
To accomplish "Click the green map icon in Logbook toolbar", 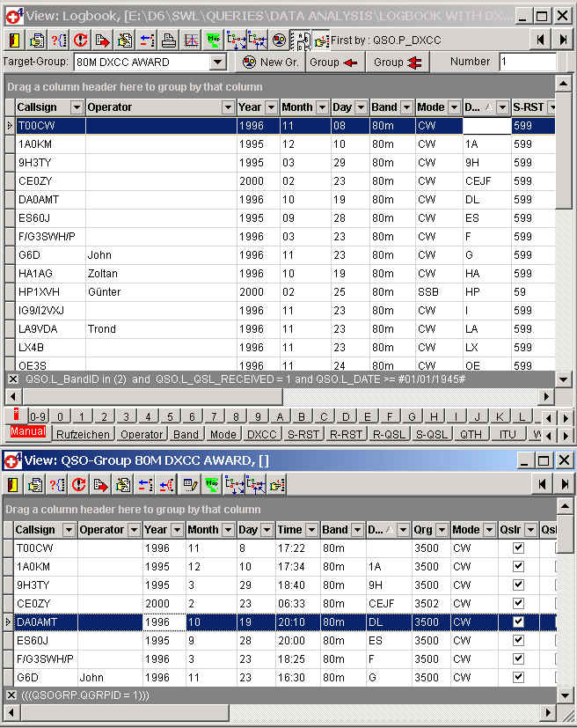I will click(213, 40).
